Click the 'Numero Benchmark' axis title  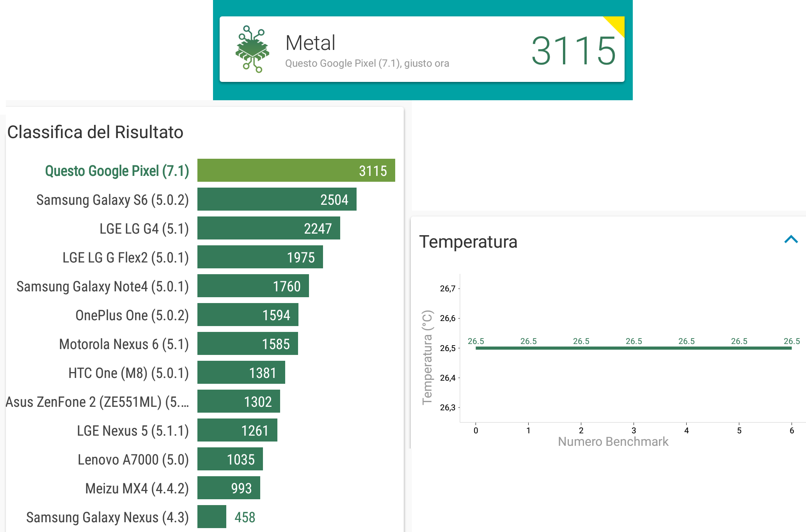(613, 442)
